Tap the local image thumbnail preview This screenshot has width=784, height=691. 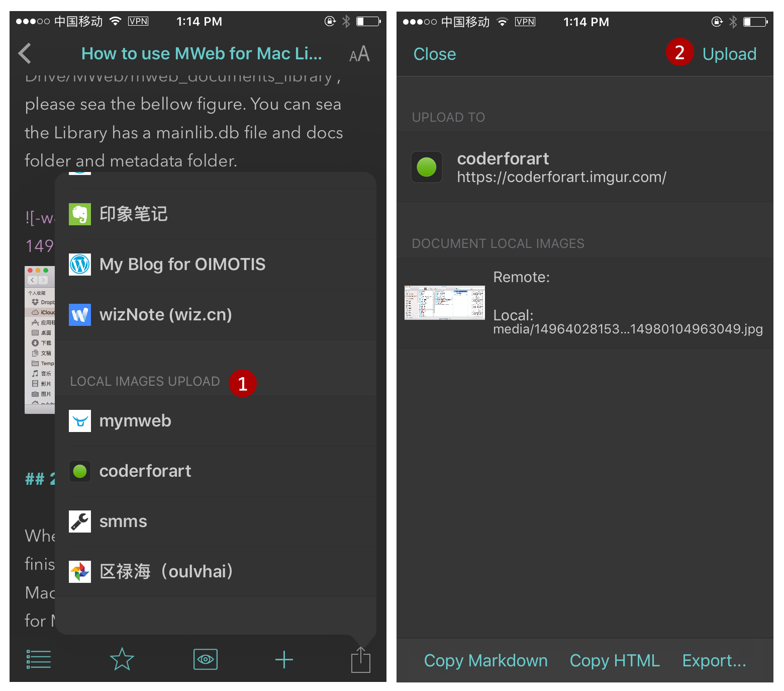click(x=444, y=302)
